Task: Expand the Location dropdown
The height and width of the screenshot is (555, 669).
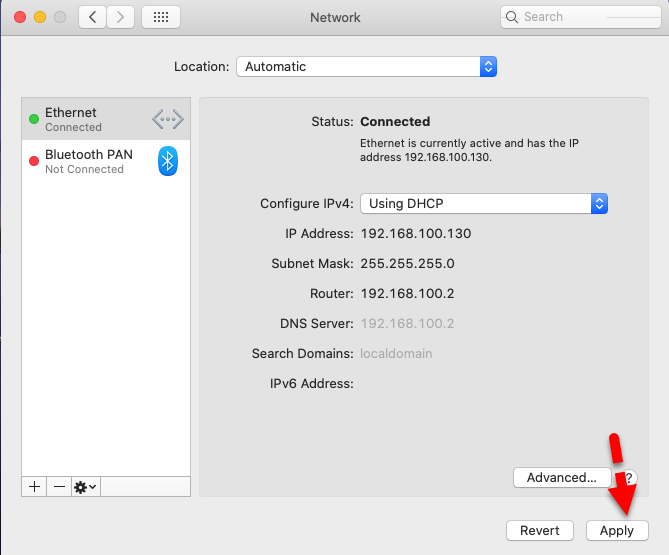Action: (x=366, y=67)
